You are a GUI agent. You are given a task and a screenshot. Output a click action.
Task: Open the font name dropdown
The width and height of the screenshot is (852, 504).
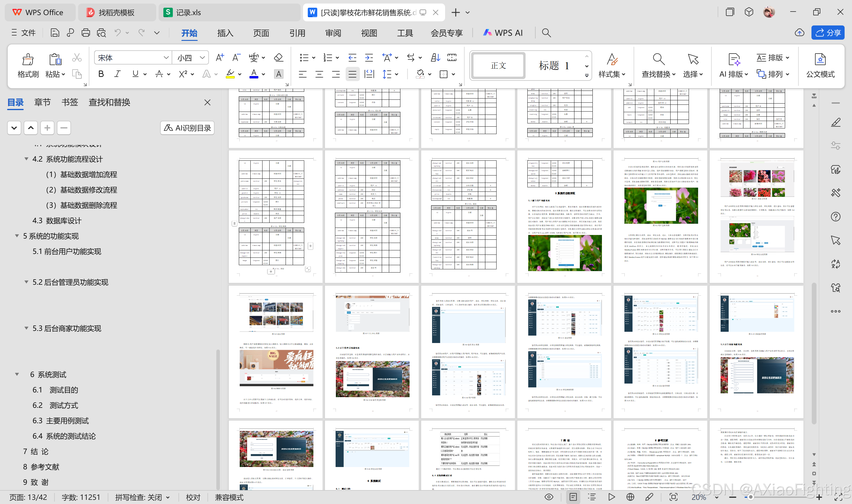(166, 58)
